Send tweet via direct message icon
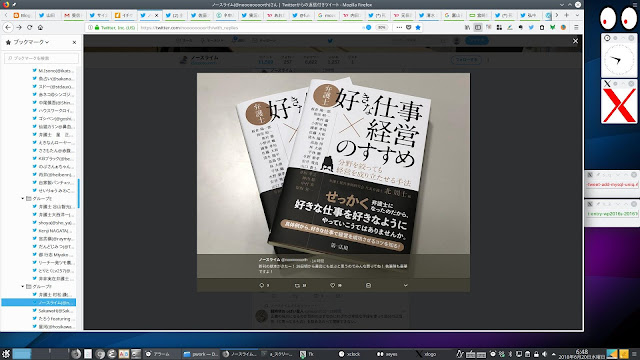The width and height of the screenshot is (640, 360). [x=368, y=285]
